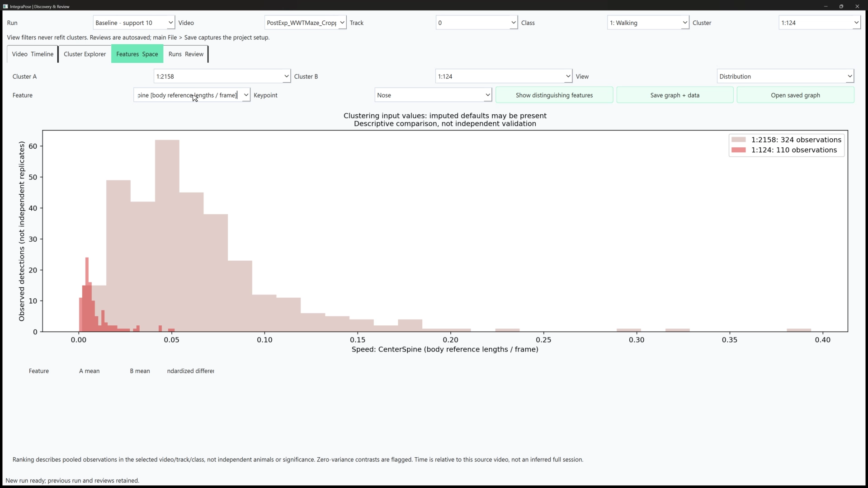
Task: Select the Features Space tab
Action: [x=137, y=54]
